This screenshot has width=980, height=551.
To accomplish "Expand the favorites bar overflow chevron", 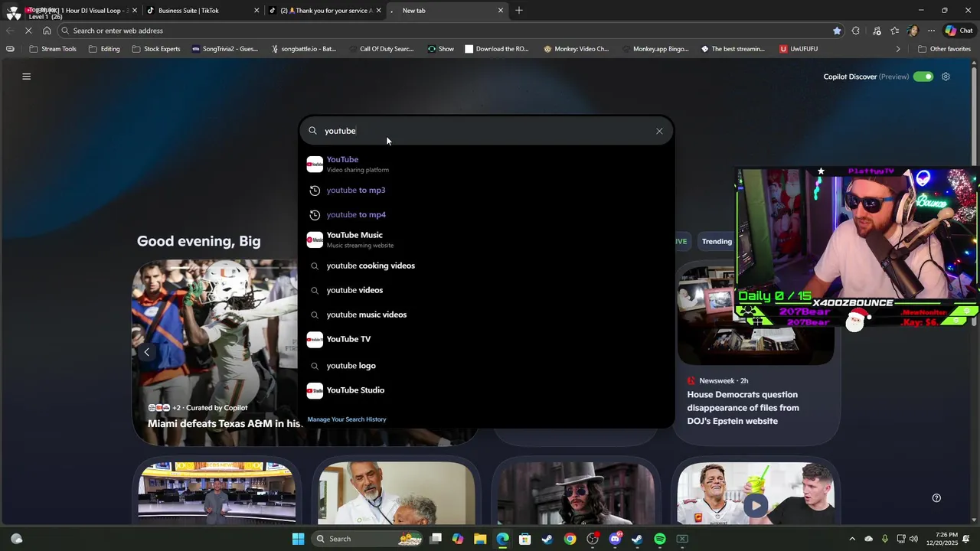I will 898,49.
